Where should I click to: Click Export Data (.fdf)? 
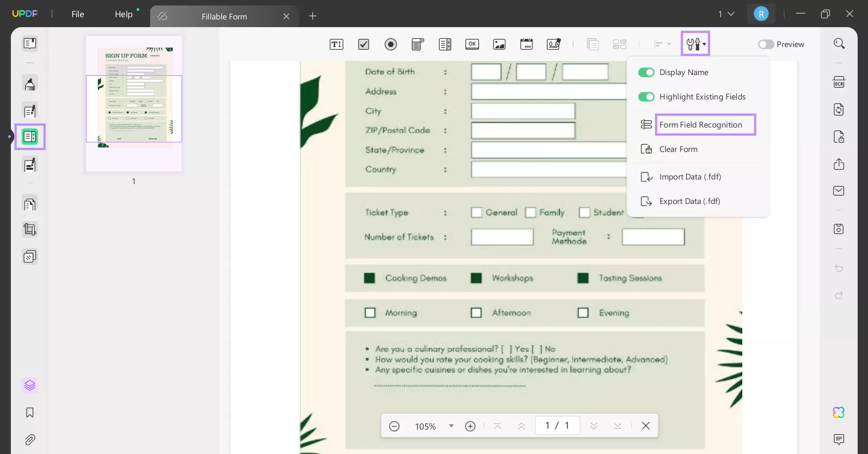coord(689,201)
